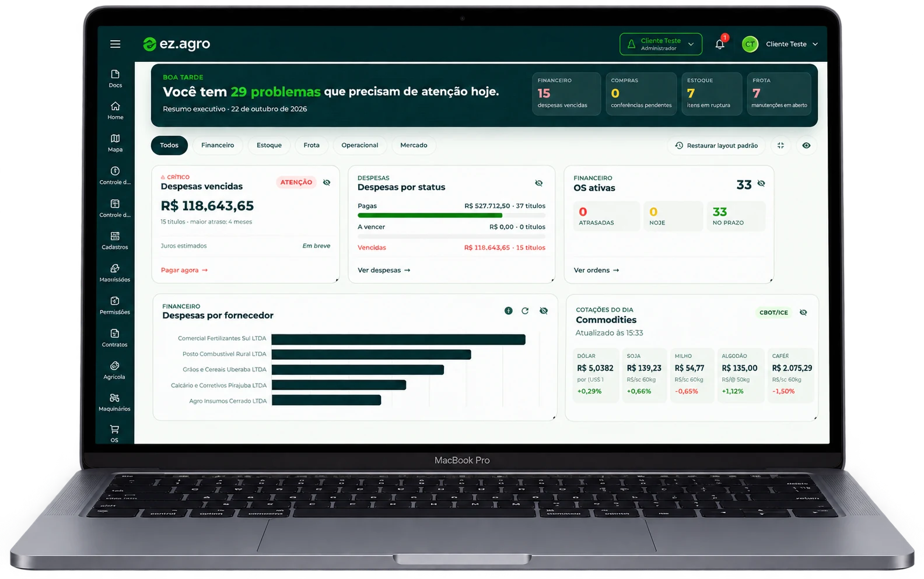Show info for Despesas por fornecedor

[509, 311]
